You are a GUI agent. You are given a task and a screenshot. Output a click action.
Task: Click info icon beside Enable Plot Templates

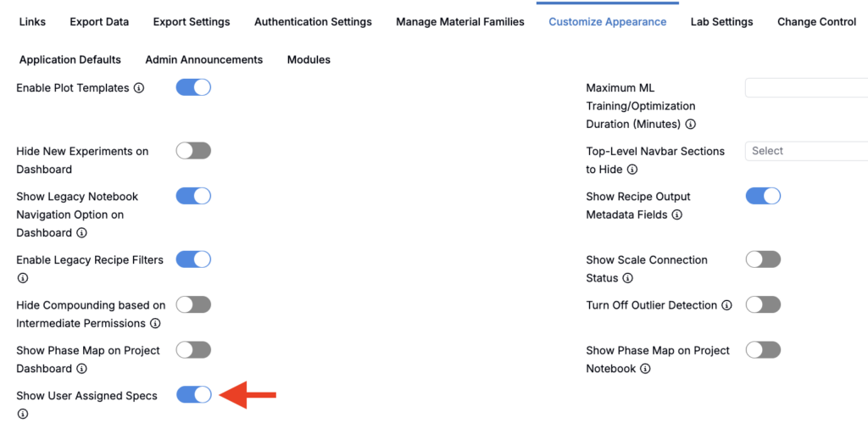pos(139,88)
